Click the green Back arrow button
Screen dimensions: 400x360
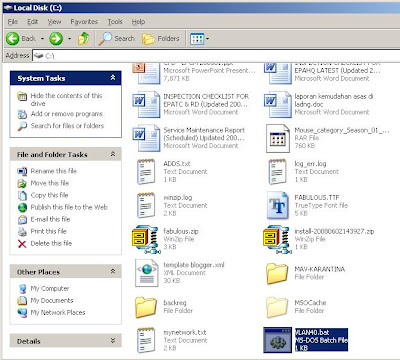tap(13, 39)
